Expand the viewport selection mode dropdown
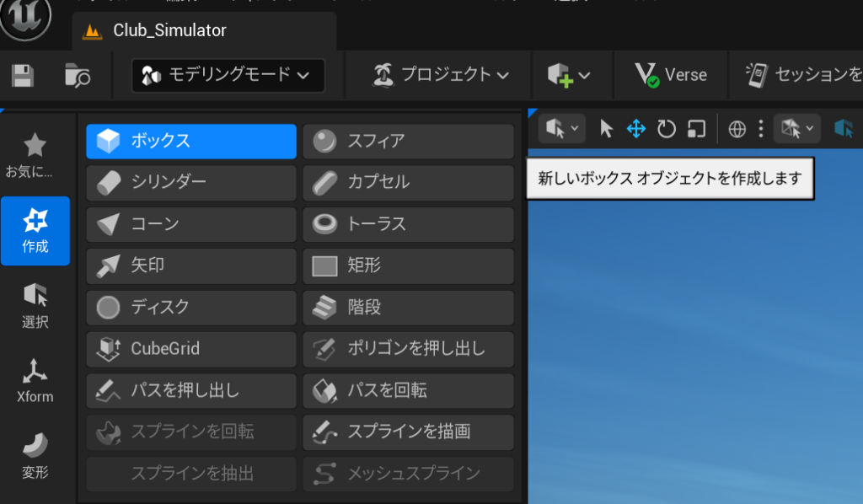863x504 pixels. 561,129
